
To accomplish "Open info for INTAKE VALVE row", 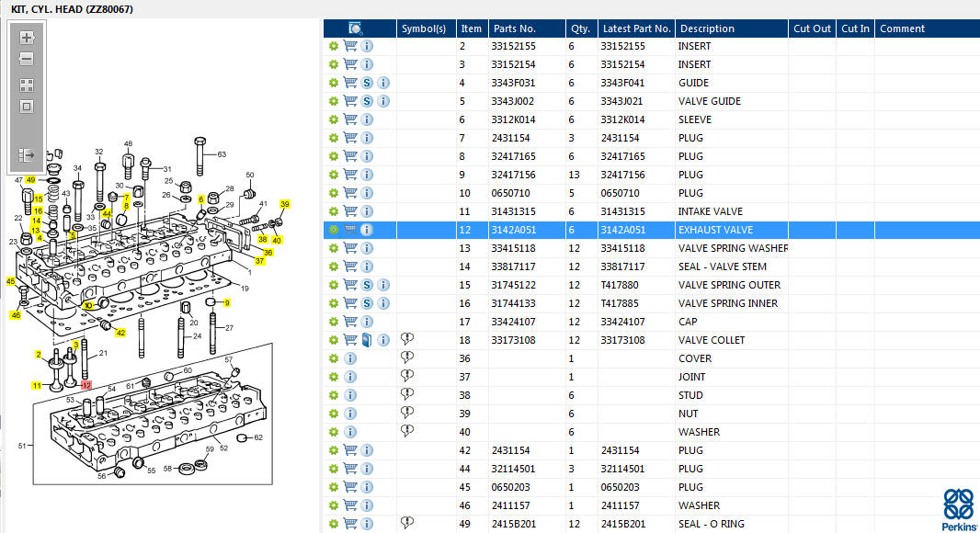I will click(367, 212).
